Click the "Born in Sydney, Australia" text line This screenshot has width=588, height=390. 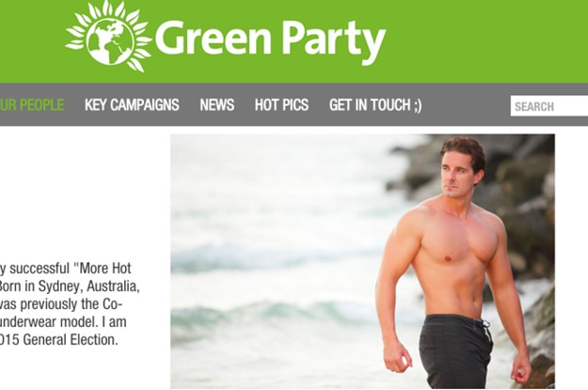(70, 287)
